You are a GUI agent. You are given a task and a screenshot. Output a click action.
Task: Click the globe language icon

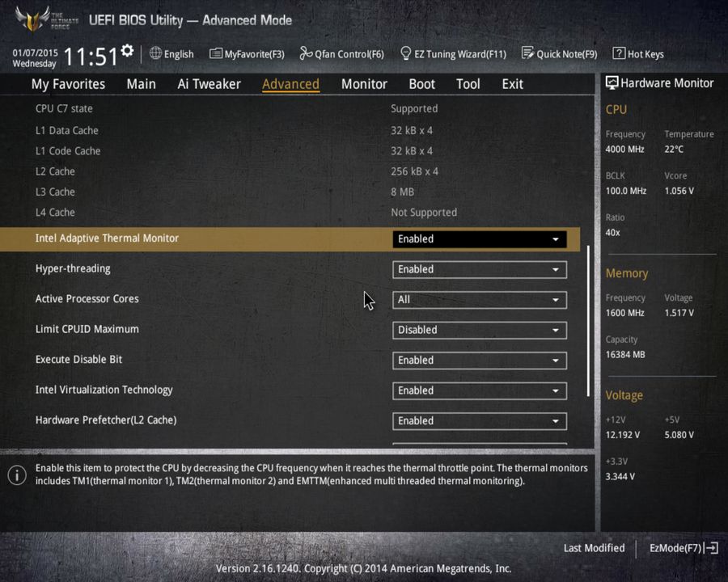pos(155,53)
